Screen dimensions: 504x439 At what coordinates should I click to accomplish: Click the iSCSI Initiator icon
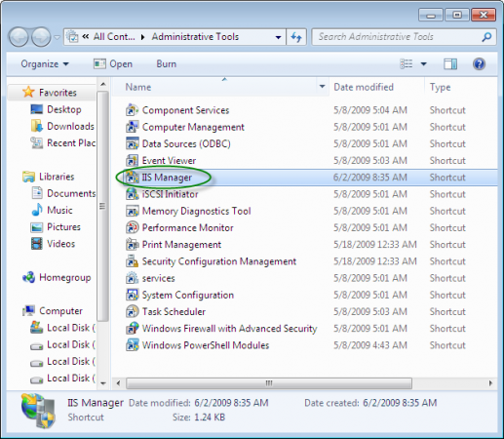pyautogui.click(x=132, y=194)
